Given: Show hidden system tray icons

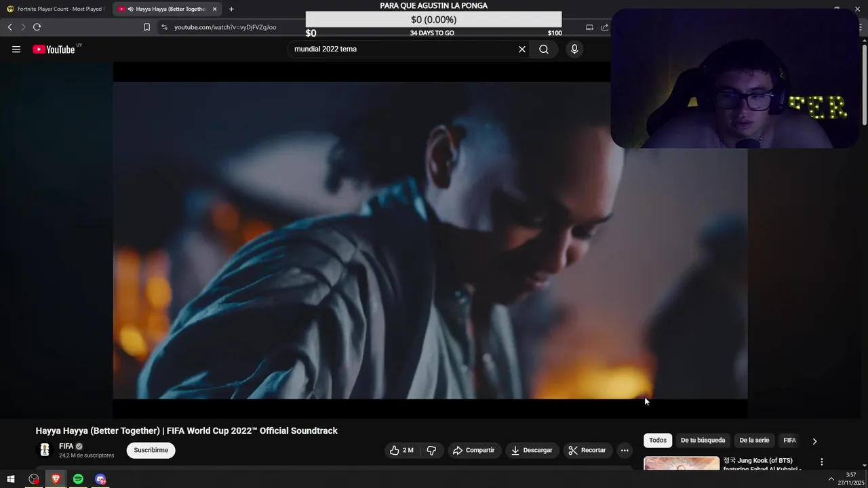Looking at the screenshot, I should pos(831,479).
